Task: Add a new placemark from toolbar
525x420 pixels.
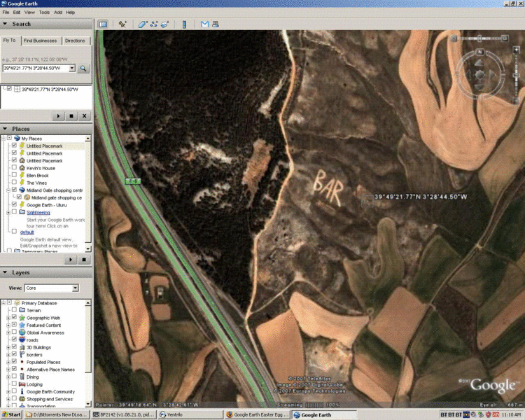Action: [x=122, y=24]
